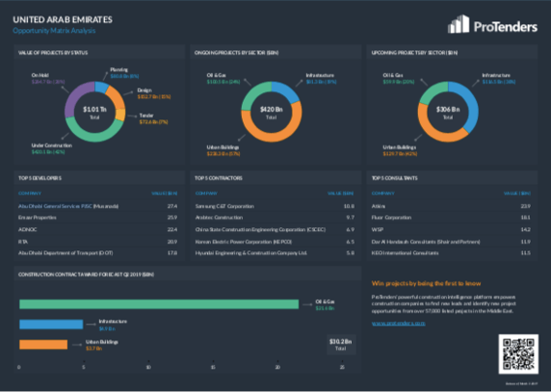Click the United Arab Emirates title

(63, 19)
